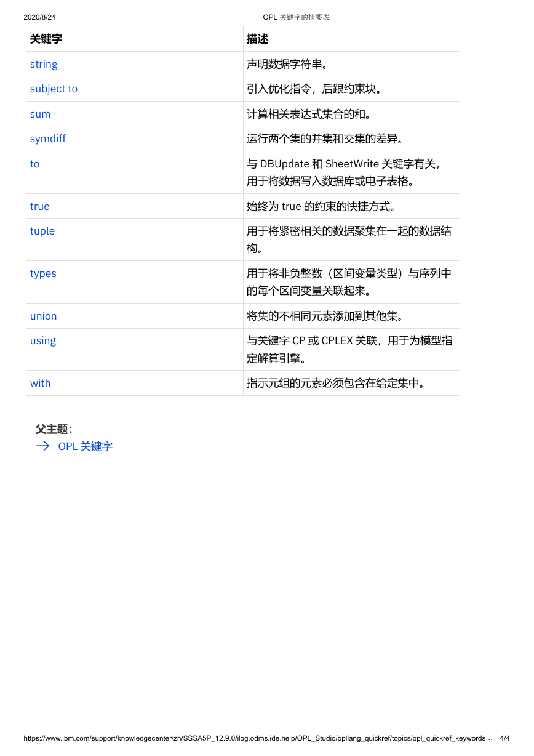534x756 pixels.
Task: Open the types keyword link
Action: 43,273
